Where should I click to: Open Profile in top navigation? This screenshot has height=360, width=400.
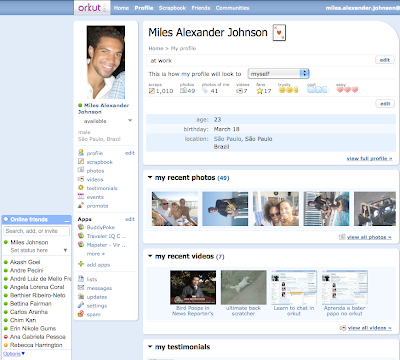pos(144,8)
